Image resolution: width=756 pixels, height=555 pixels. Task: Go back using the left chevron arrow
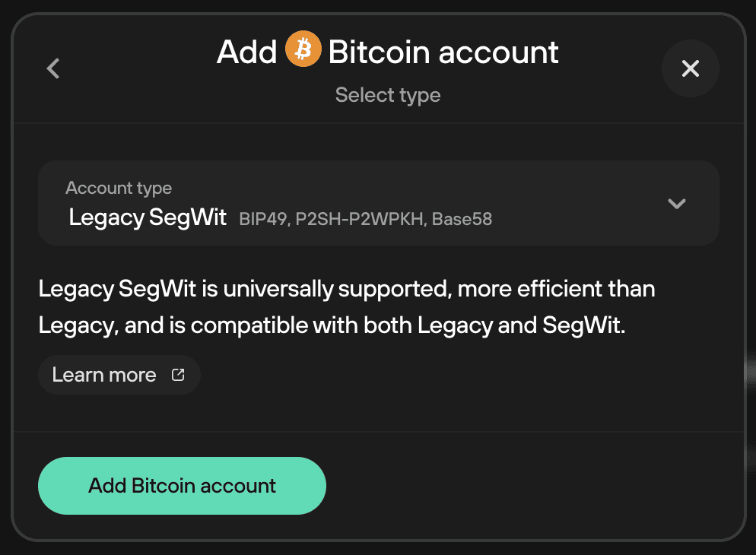pyautogui.click(x=53, y=68)
